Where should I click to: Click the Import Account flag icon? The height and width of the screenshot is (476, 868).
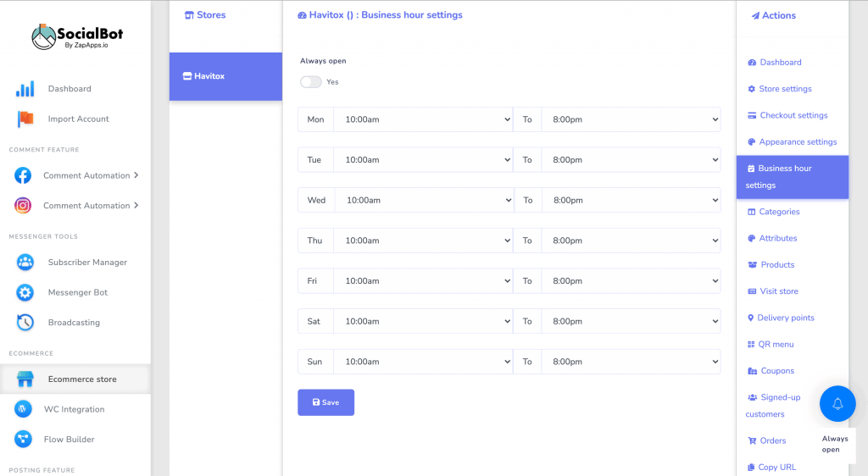(25, 119)
